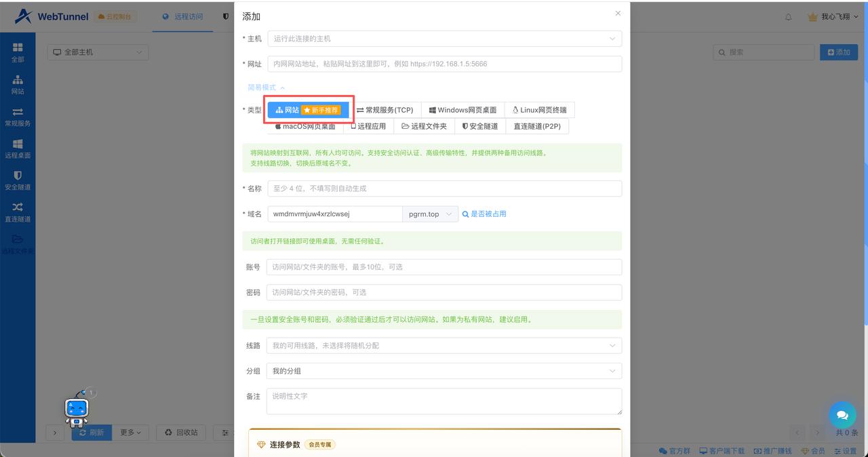This screenshot has height=457, width=868.
Task: Click the diamond icon beside 连接参数
Action: coord(262,445)
